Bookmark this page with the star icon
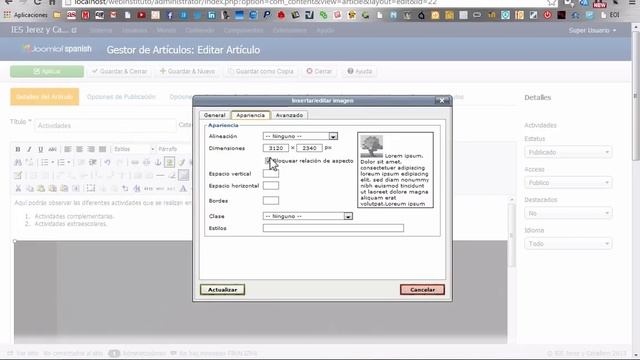This screenshot has width=640, height=360. [552, 2]
